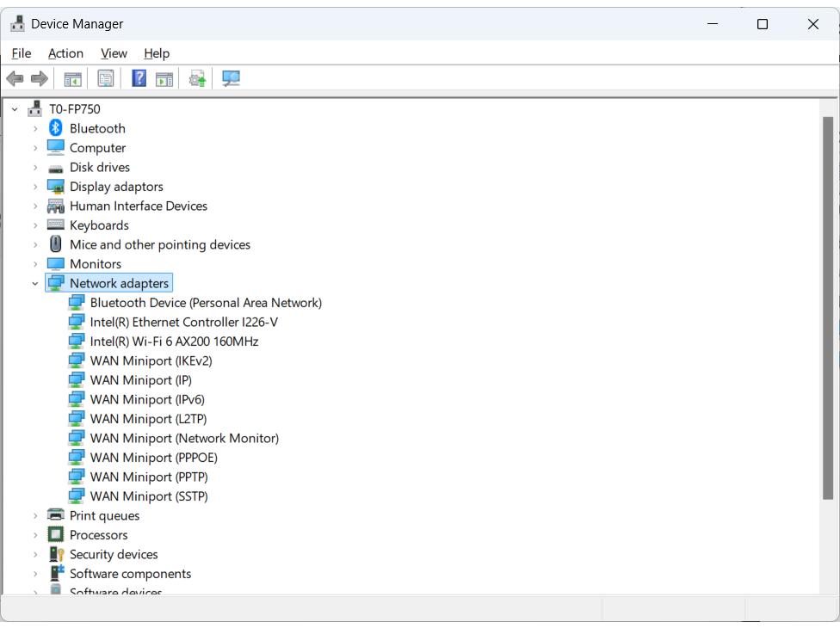Click the Intel Wi-Fi 6 AX200 adapter icon
840x628 pixels.
76,341
